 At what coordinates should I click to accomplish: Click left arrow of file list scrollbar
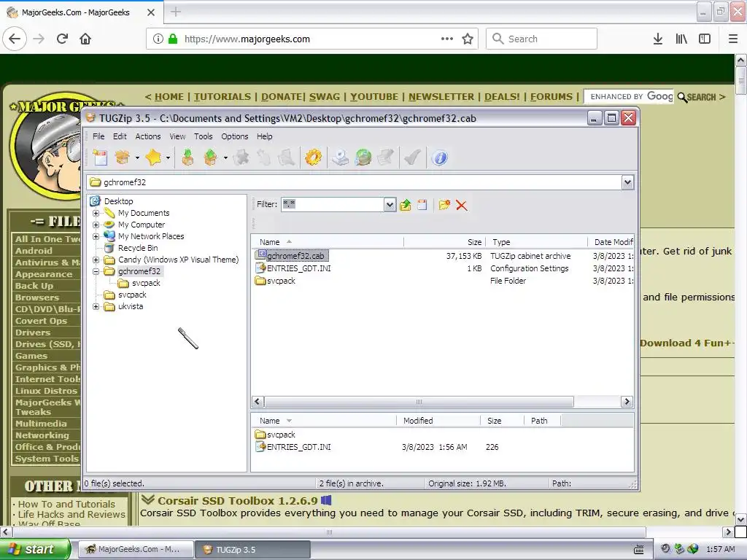point(258,402)
